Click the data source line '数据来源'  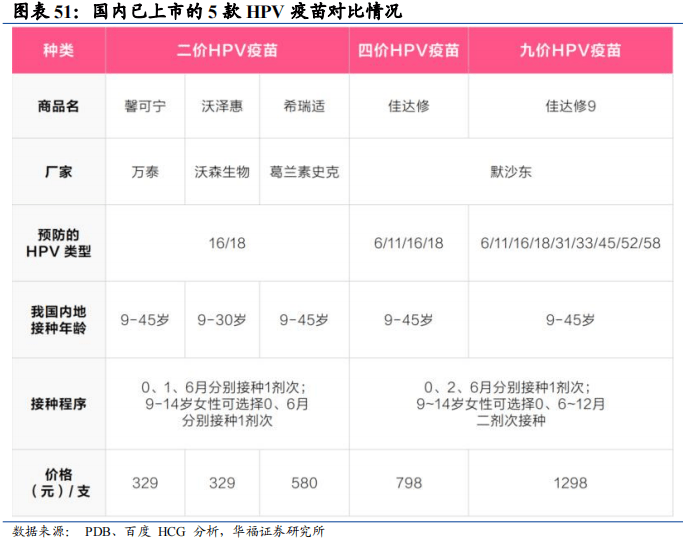pos(168,531)
